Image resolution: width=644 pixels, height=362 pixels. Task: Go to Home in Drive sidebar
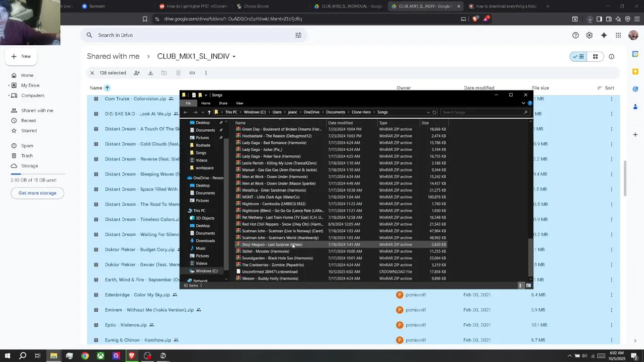click(x=27, y=75)
